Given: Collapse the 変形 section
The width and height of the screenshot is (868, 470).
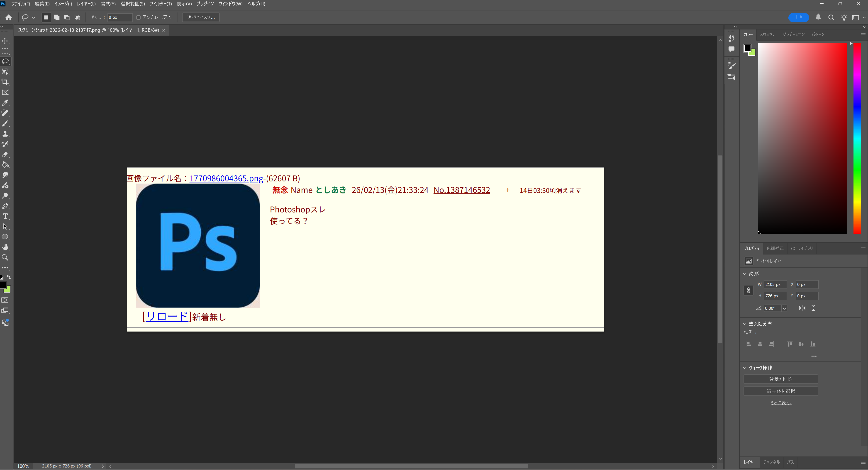Looking at the screenshot, I should tap(745, 274).
